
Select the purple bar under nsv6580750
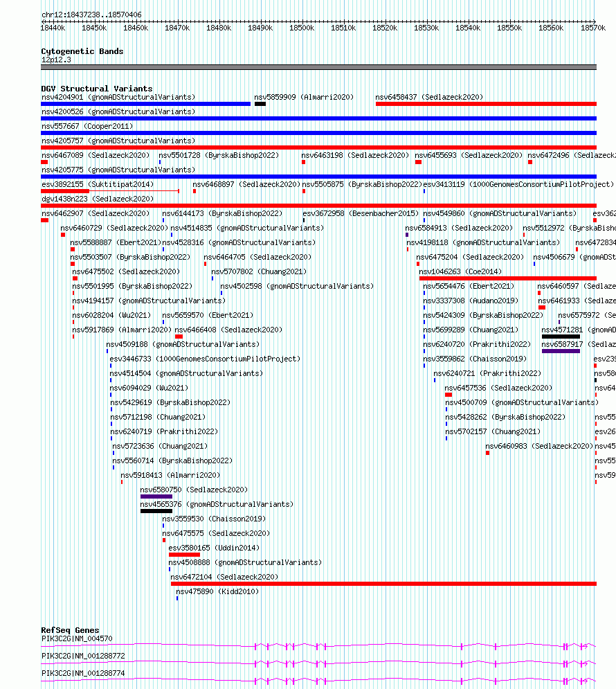(156, 496)
